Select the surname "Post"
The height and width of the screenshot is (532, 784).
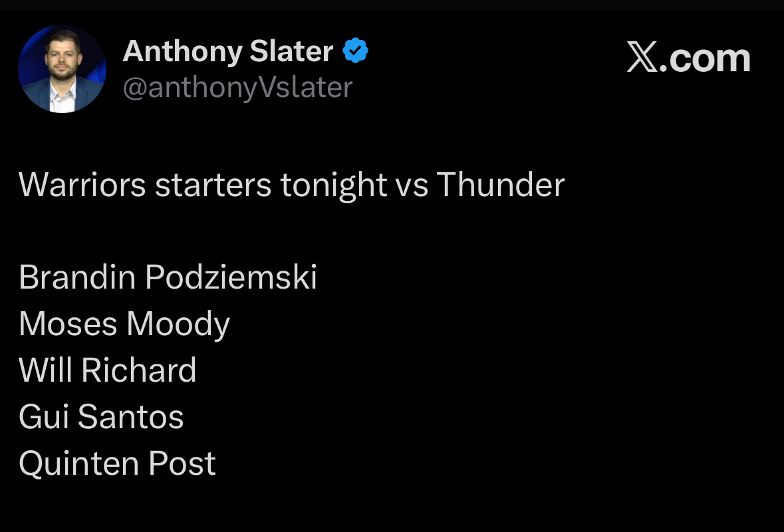182,464
